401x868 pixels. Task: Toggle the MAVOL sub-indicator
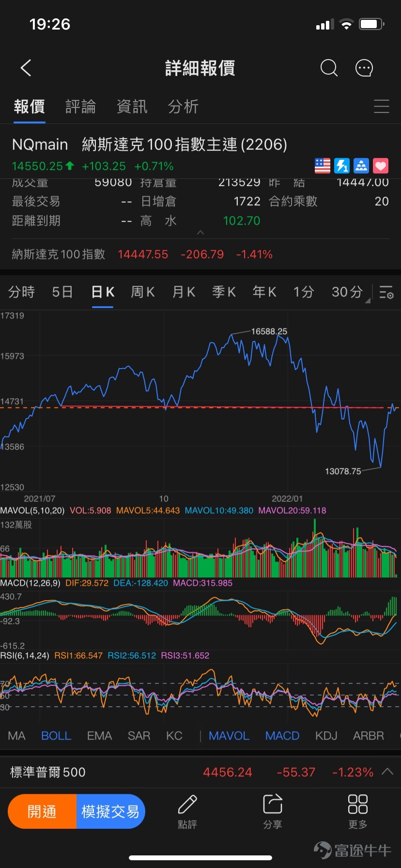click(229, 736)
